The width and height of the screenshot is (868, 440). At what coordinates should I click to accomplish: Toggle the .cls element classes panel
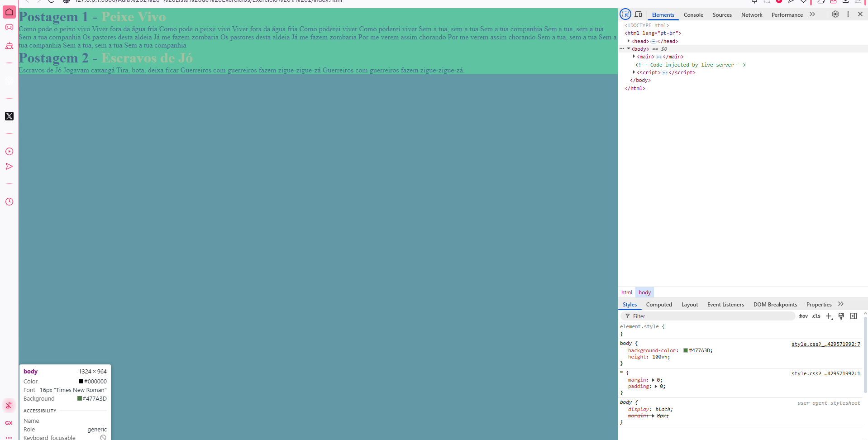(816, 316)
